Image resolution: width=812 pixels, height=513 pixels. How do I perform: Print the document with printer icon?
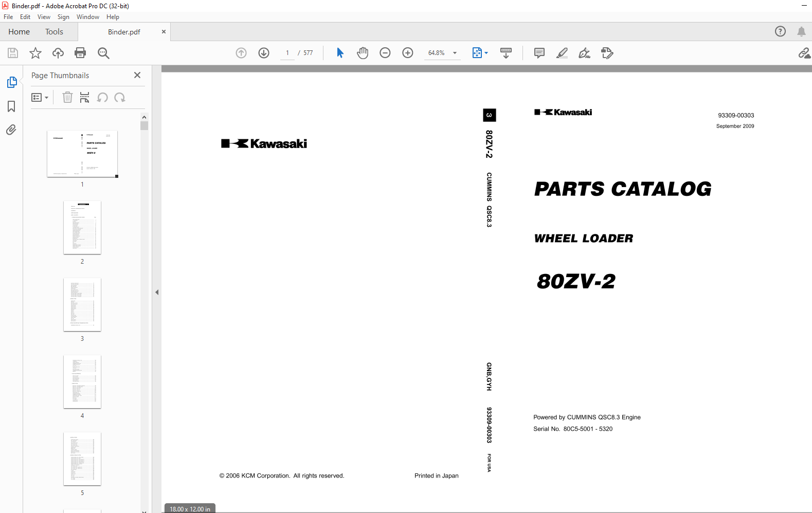point(80,53)
